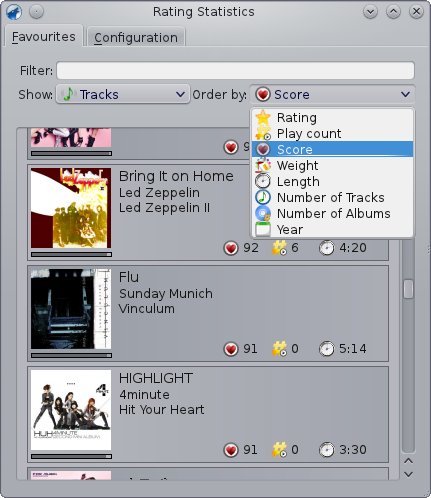This screenshot has width=431, height=498.
Task: Choose Play count sort option
Action: (332, 134)
